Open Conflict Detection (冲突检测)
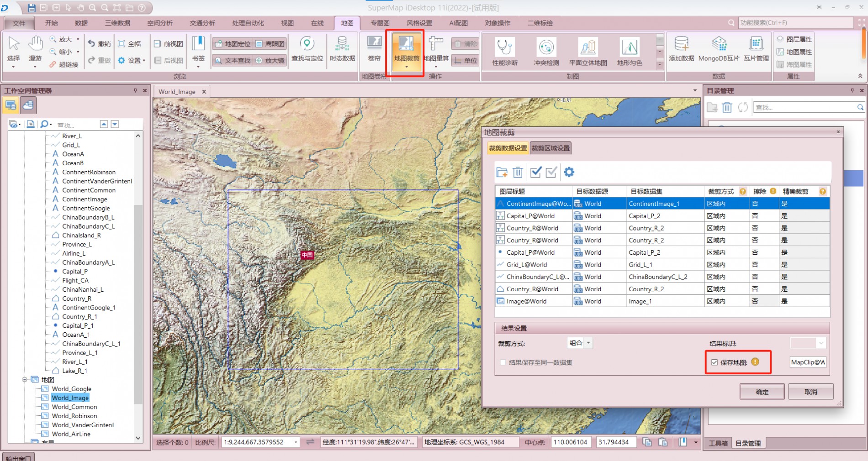The width and height of the screenshot is (868, 461). [546, 51]
